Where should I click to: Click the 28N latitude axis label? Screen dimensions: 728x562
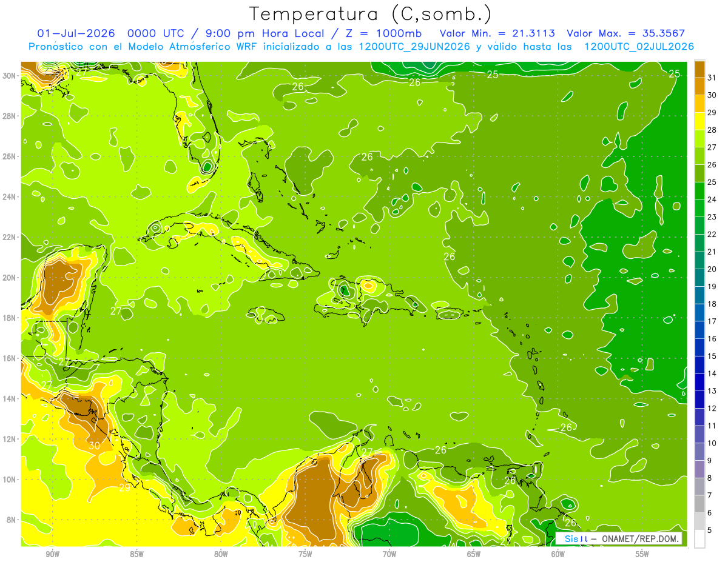[10, 116]
